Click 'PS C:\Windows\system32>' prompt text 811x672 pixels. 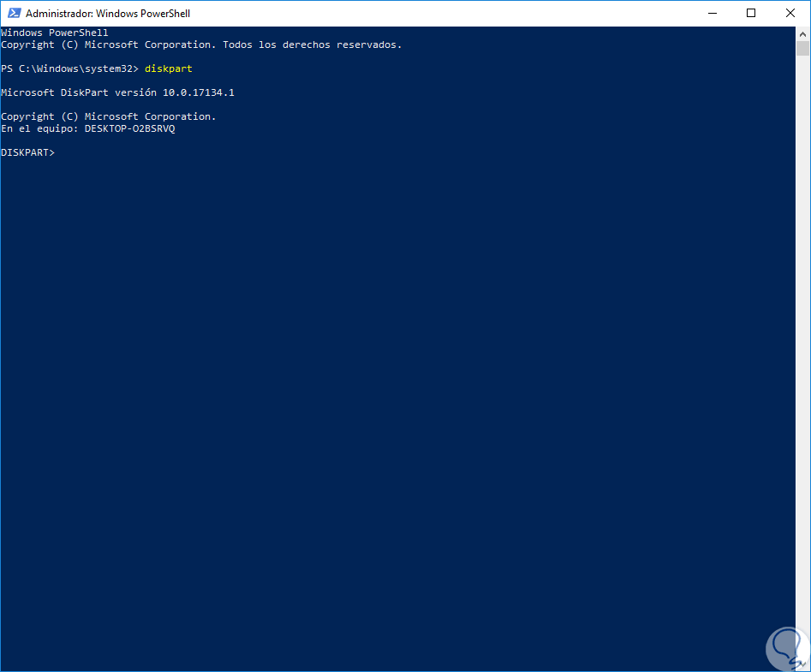click(70, 68)
